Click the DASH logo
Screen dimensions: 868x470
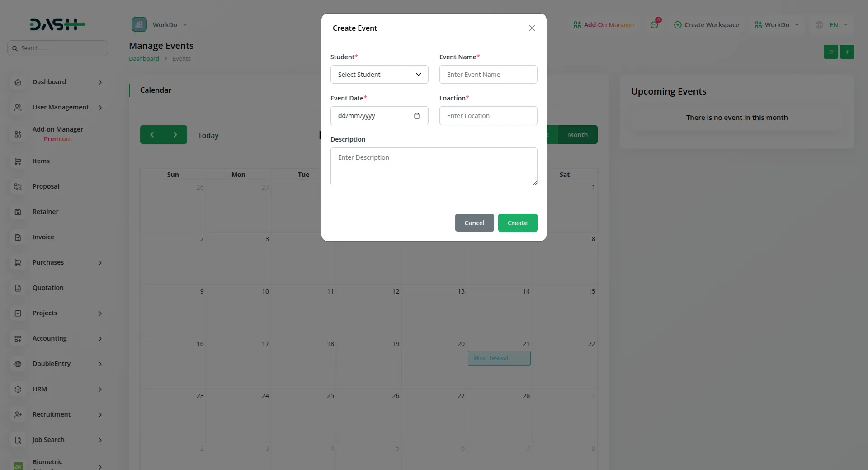coord(57,24)
